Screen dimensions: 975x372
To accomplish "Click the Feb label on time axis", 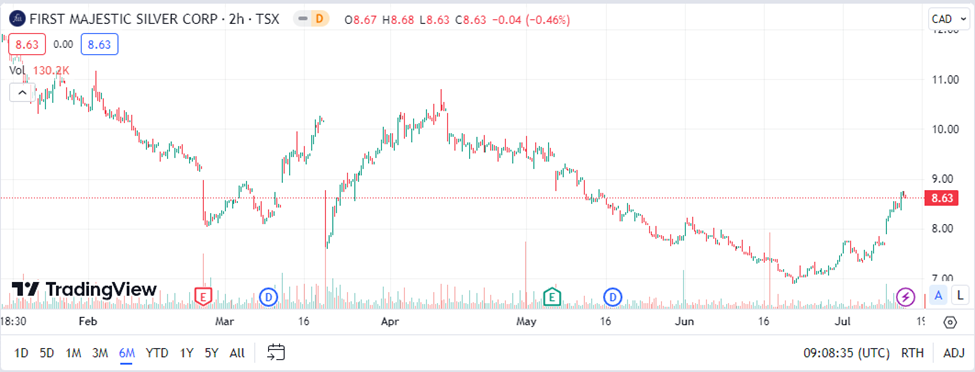I will (x=89, y=322).
